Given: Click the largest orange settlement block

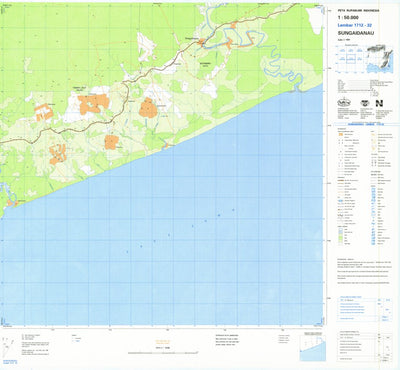Looking at the screenshot, I should [x=93, y=104].
